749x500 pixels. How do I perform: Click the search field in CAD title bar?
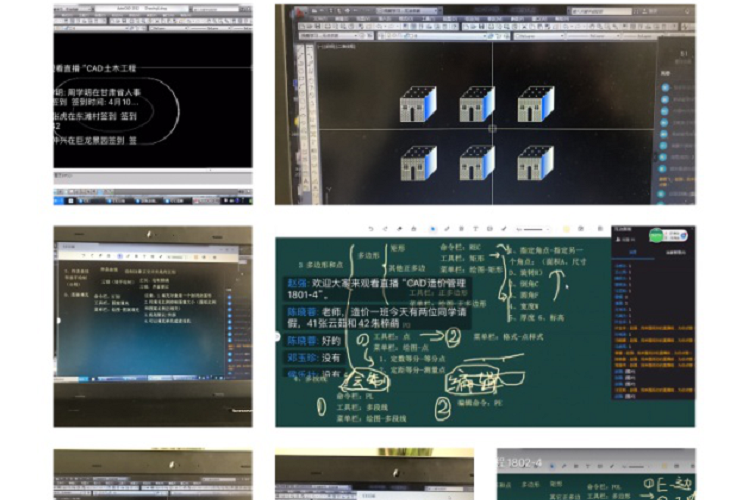pyautogui.click(x=600, y=8)
